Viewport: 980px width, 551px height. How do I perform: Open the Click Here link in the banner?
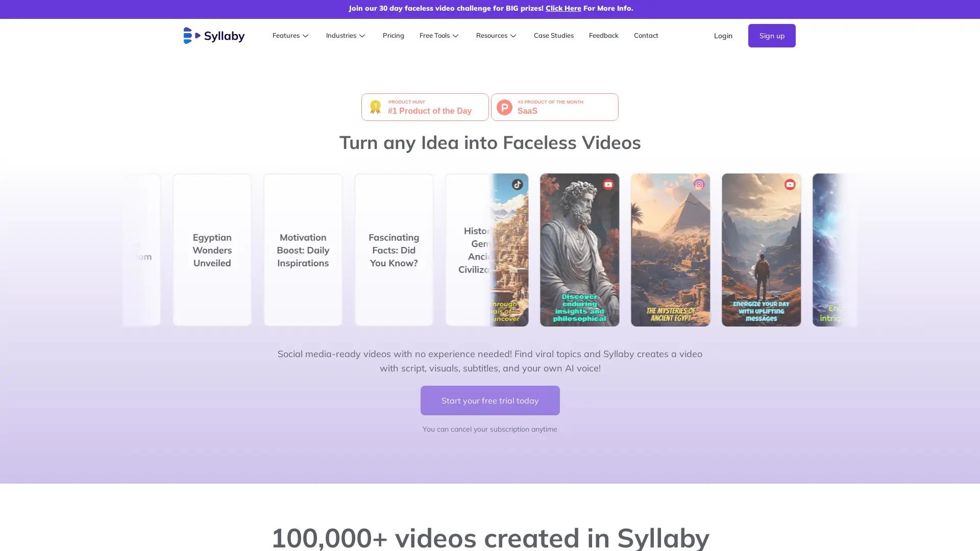point(562,8)
